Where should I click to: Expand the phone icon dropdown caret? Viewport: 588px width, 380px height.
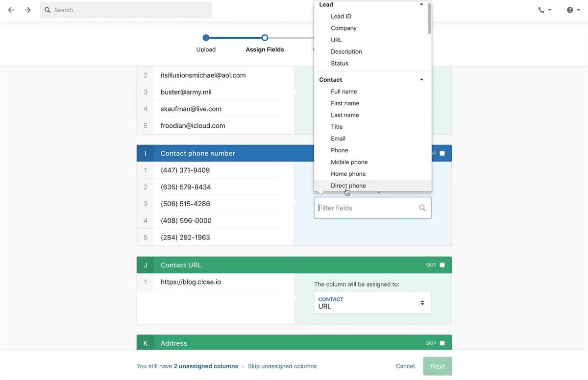coord(550,10)
